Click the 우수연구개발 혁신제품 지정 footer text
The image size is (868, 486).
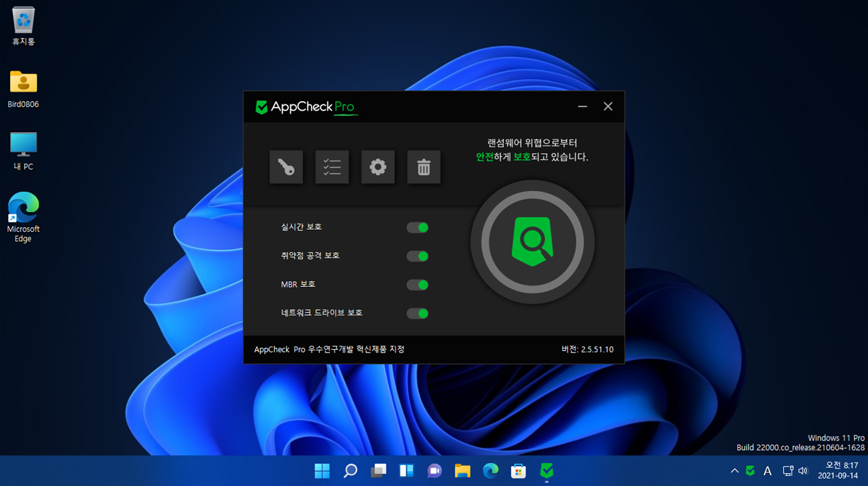[x=329, y=349]
